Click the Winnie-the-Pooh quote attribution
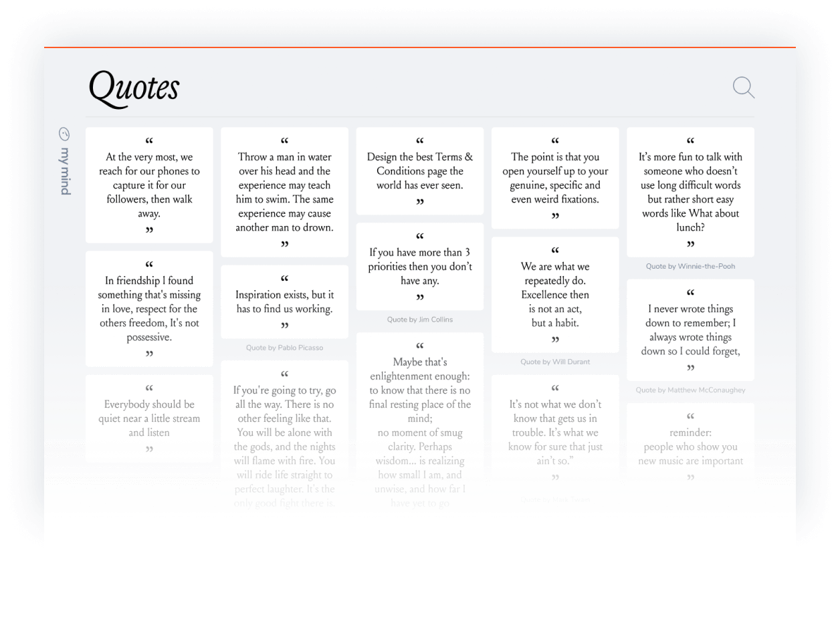The height and width of the screenshot is (623, 840). (x=690, y=266)
